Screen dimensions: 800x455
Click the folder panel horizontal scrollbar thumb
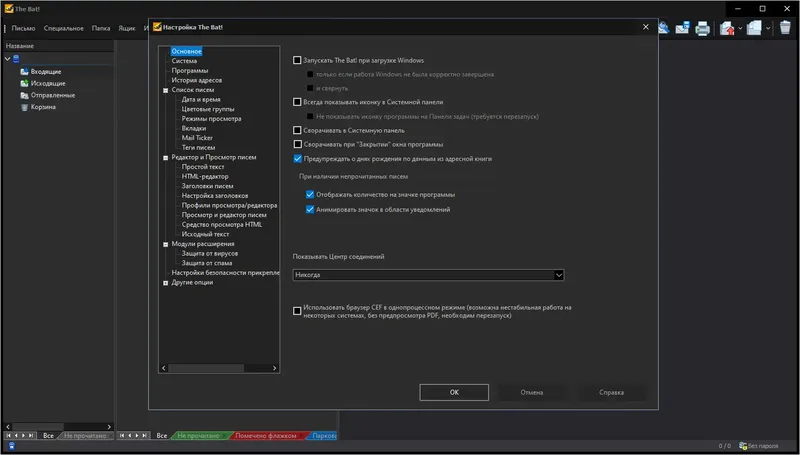point(37,426)
